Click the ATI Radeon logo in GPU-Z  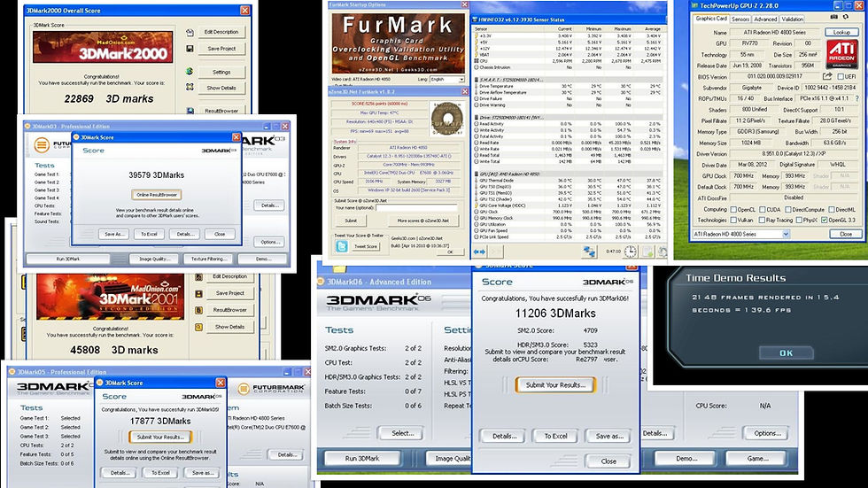point(842,54)
